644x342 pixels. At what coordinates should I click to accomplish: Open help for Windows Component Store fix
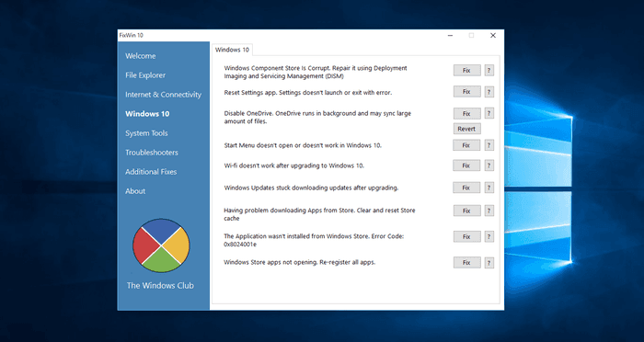pyautogui.click(x=489, y=70)
